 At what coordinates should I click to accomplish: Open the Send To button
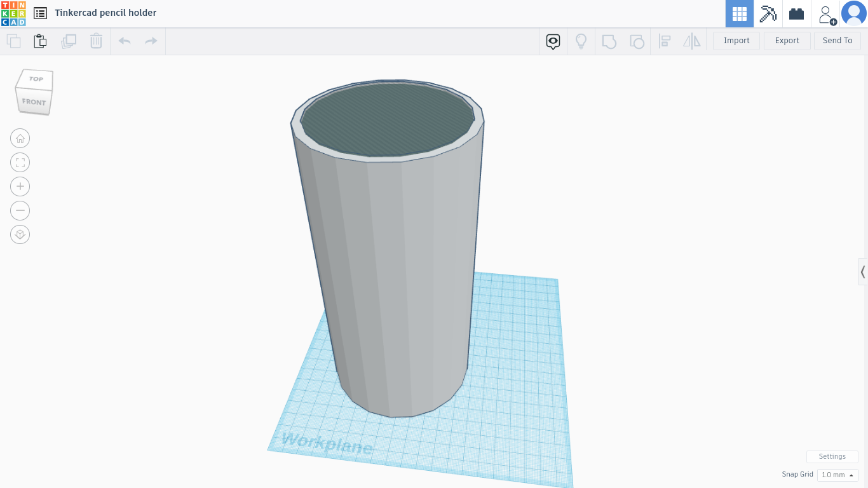coord(837,41)
